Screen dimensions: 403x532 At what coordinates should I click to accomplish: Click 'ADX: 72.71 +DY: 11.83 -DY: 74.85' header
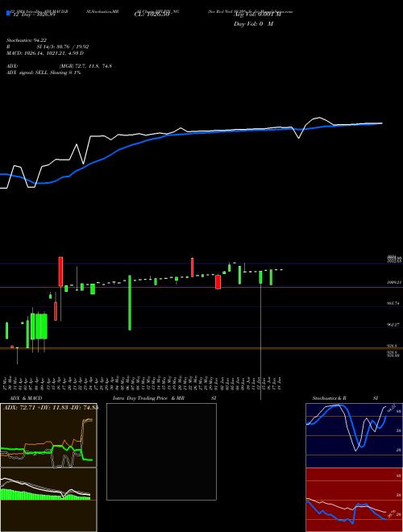pos(49,407)
